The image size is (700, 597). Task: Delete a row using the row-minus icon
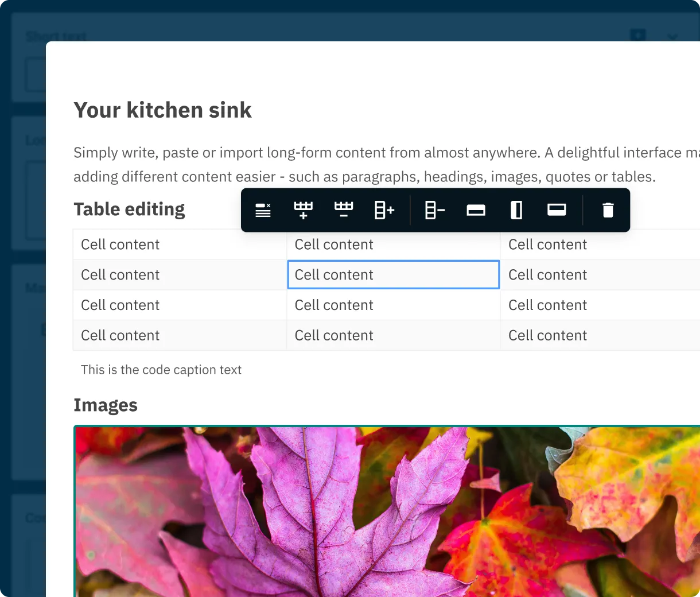coord(343,210)
